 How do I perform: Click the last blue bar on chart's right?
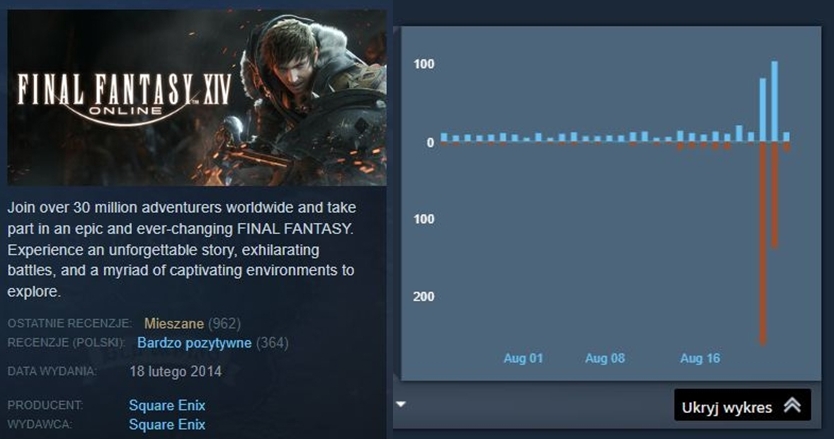786,137
